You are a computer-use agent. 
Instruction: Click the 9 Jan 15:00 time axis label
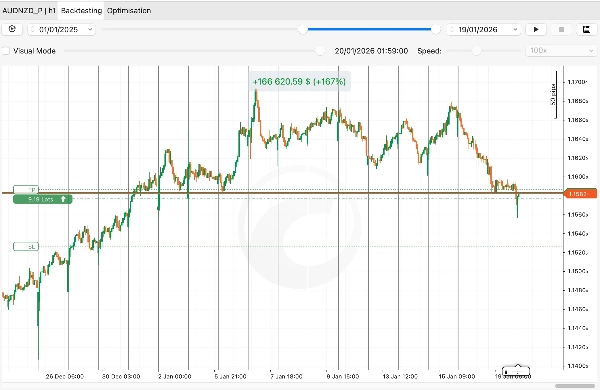343,376
